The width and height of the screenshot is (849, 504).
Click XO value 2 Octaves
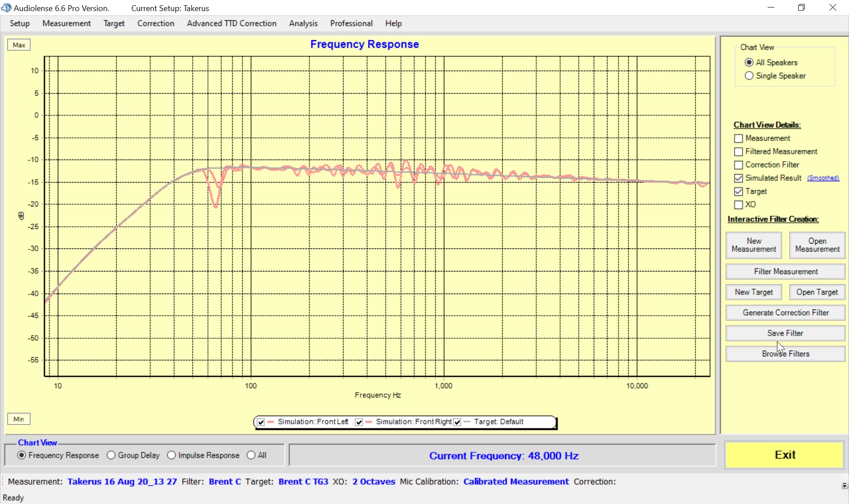coord(374,481)
